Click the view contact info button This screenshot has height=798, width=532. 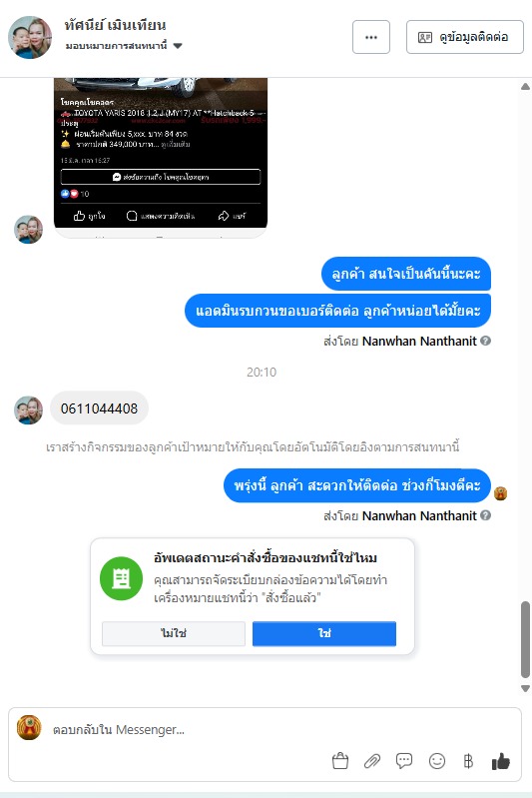click(465, 37)
